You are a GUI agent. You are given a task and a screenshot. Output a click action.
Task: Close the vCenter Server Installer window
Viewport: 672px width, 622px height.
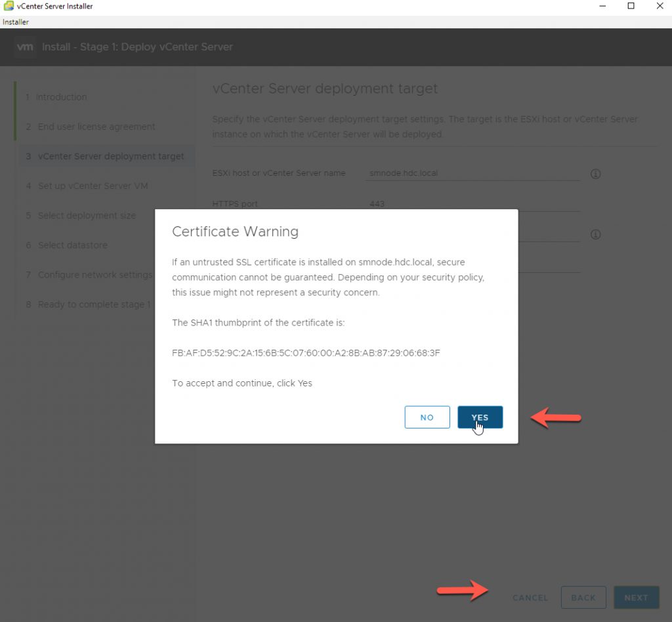(660, 6)
